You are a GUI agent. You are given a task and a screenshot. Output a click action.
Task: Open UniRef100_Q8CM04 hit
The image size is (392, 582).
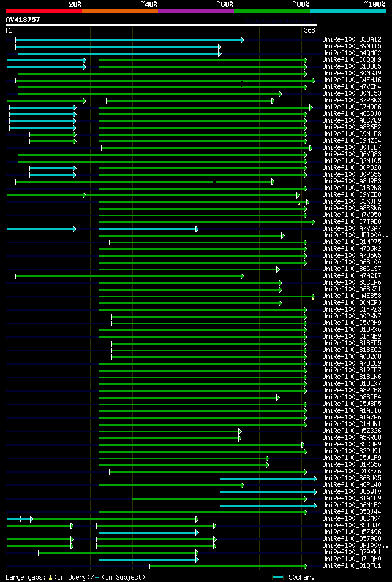(352, 519)
